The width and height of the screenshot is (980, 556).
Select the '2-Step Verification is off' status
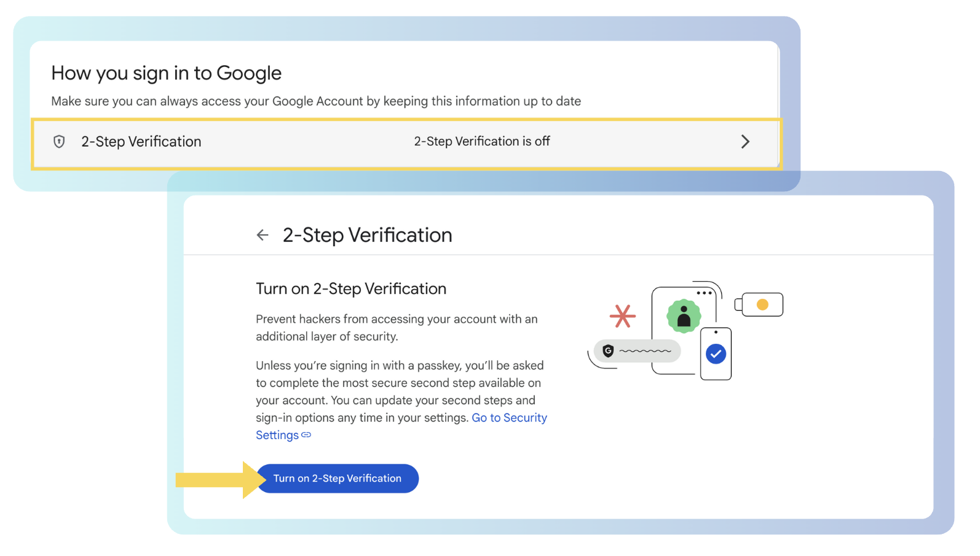(482, 141)
